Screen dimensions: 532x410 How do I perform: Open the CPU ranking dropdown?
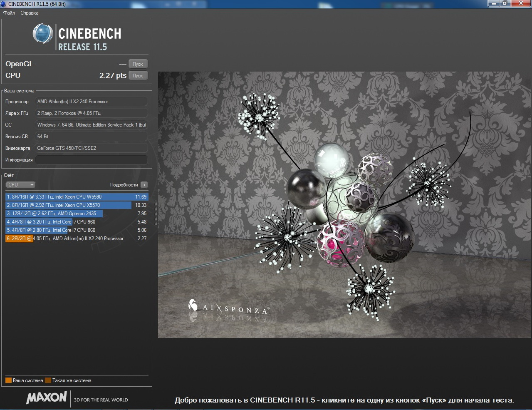pyautogui.click(x=20, y=185)
